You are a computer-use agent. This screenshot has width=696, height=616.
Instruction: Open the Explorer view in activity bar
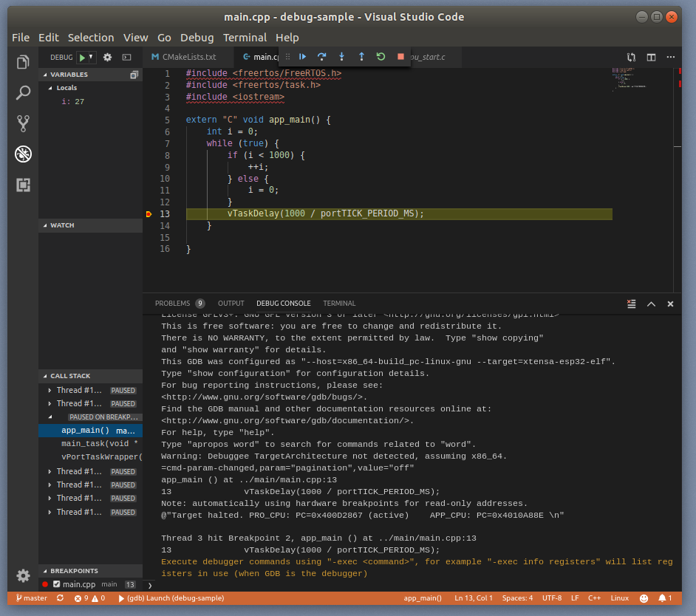coord(23,62)
